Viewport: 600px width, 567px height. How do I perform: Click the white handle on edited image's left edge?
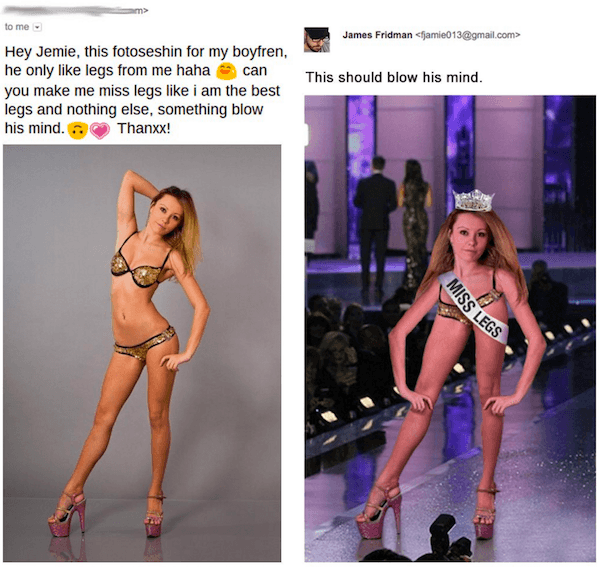pyautogui.click(x=306, y=135)
